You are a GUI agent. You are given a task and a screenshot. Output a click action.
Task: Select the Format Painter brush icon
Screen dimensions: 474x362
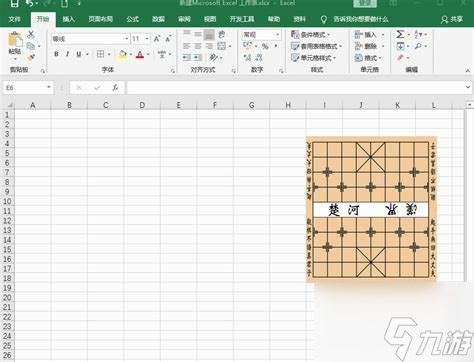pos(31,57)
